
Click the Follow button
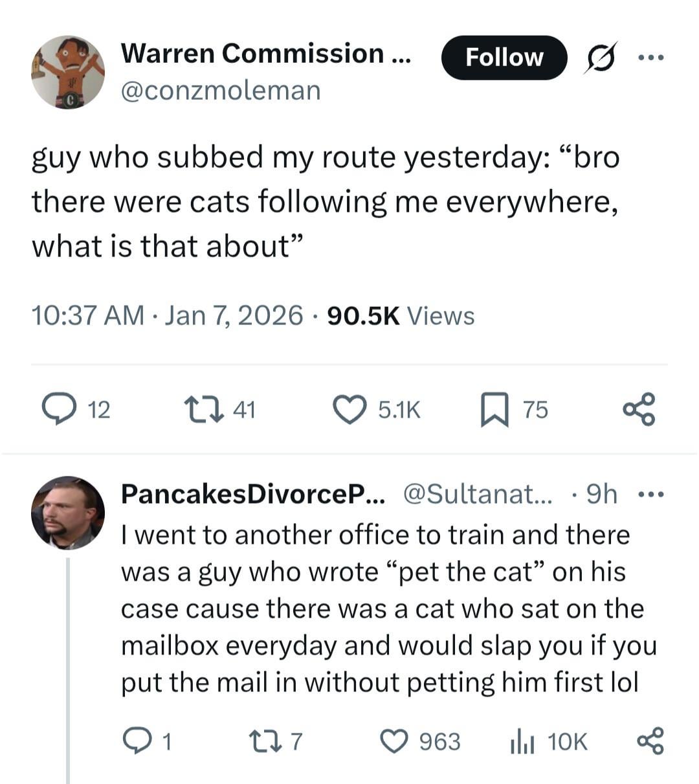coord(504,58)
